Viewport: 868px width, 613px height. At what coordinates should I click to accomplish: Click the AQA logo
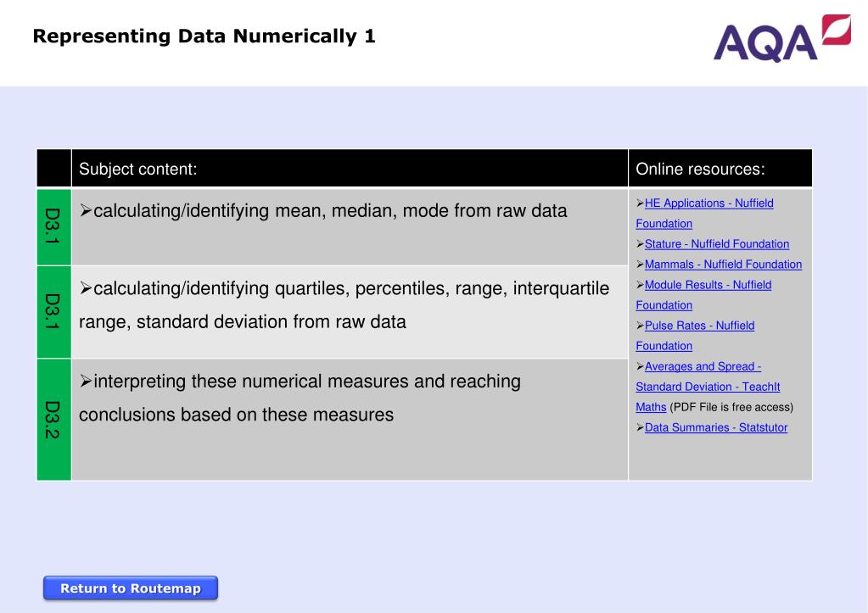(x=781, y=39)
